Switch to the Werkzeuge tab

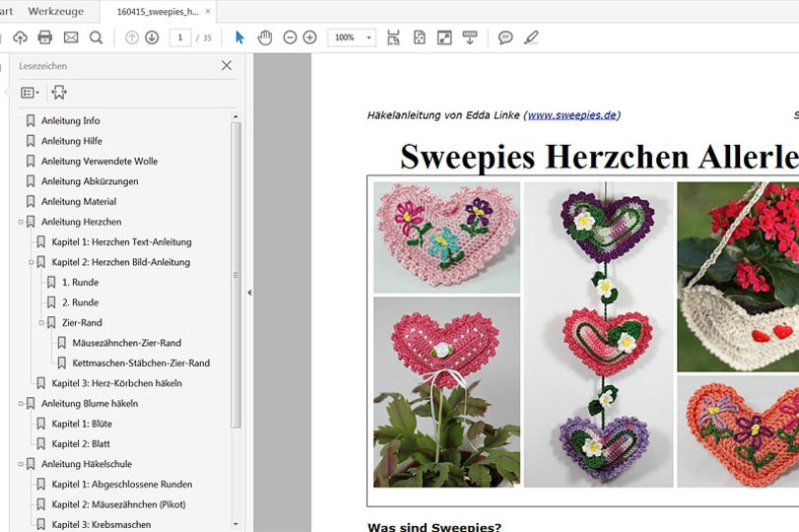point(55,11)
